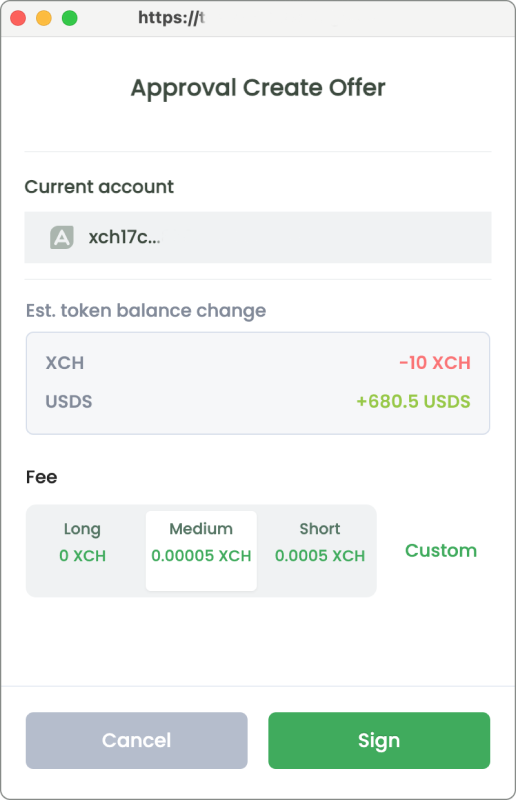Click the USDS token label
516x800 pixels.
69,402
